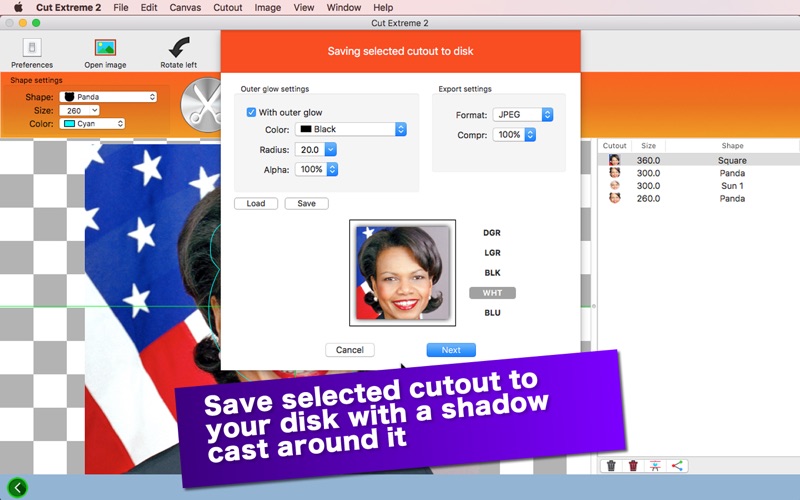Open the Format JPEG dropdown
The height and width of the screenshot is (500, 800).
[523, 115]
